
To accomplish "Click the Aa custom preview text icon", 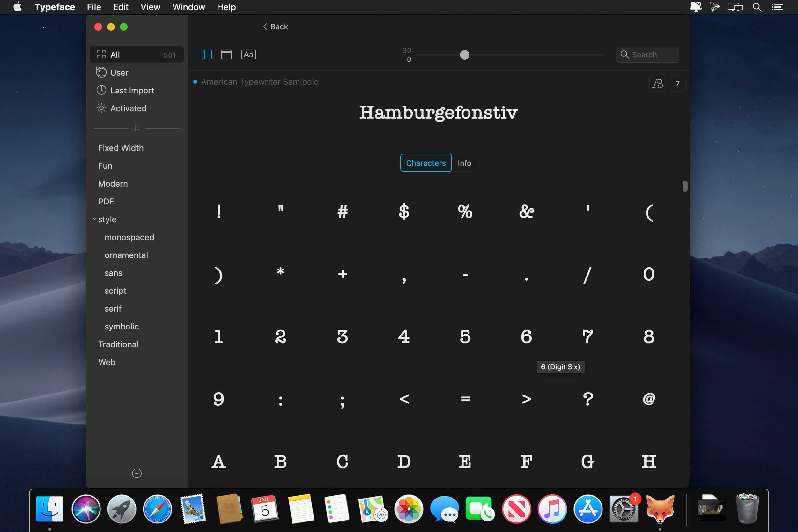I will click(249, 55).
